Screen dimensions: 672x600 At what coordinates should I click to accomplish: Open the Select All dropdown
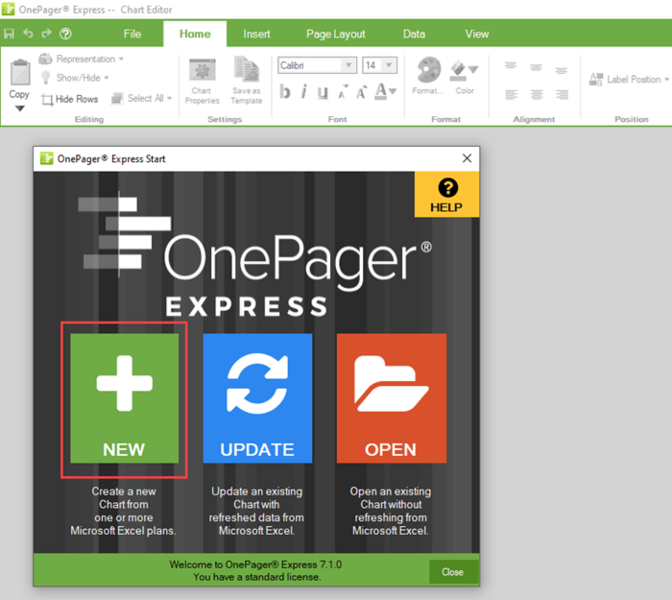[142, 99]
